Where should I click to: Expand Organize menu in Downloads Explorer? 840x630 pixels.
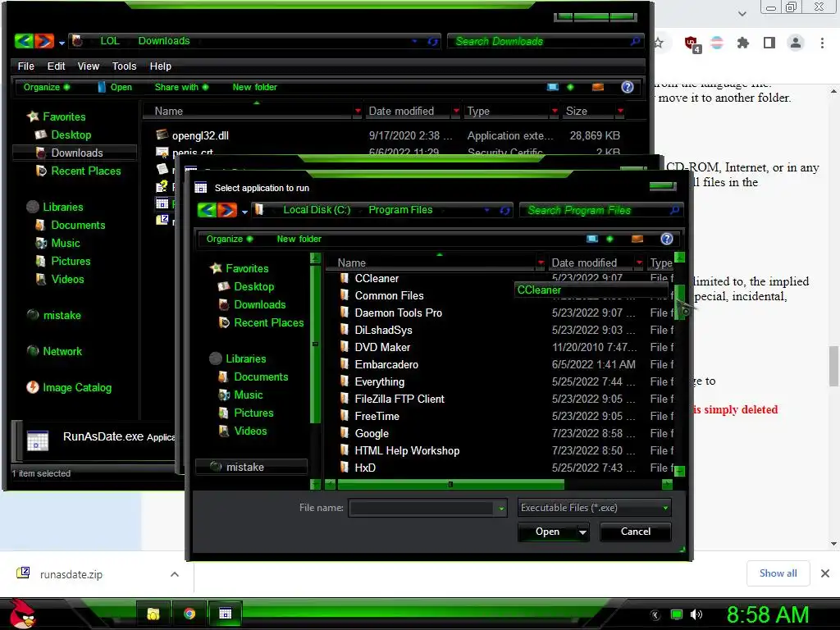point(46,87)
